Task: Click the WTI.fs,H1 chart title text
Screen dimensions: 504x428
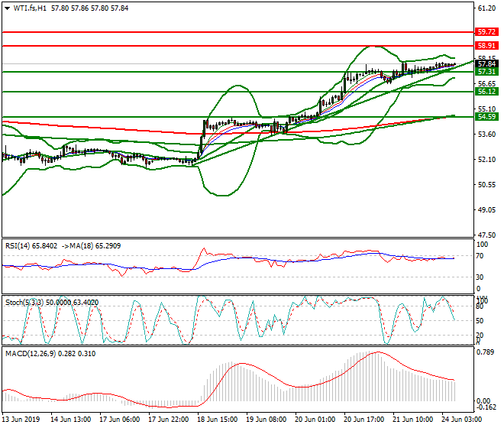Action: [28, 8]
